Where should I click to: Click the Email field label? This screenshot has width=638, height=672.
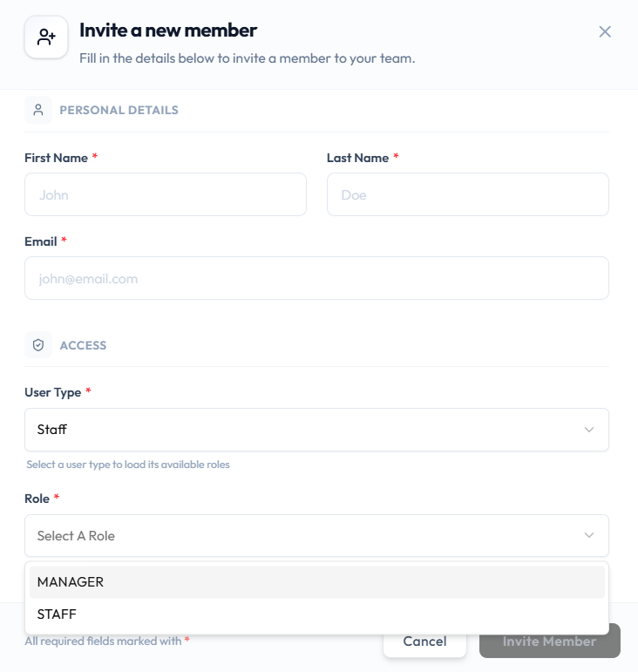(41, 241)
